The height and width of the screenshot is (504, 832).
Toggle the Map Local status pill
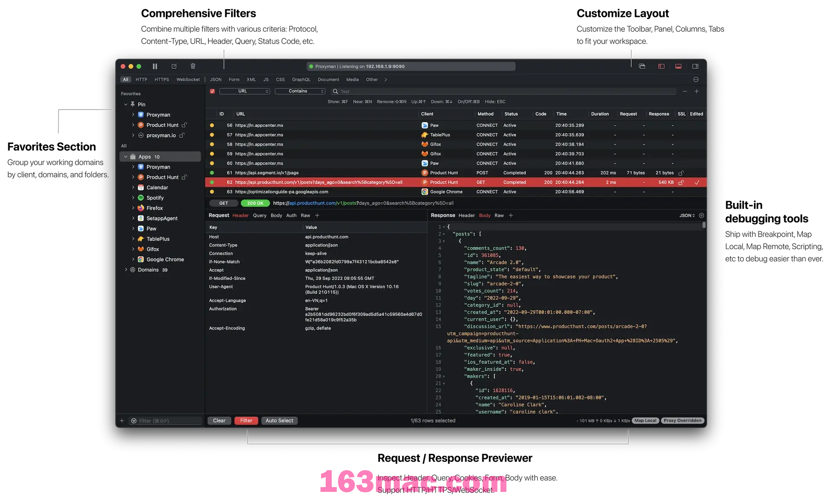tap(645, 421)
